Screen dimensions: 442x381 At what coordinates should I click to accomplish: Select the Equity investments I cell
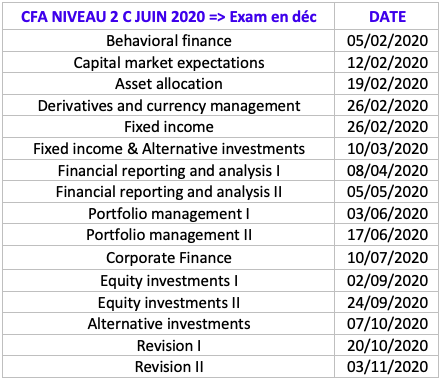pyautogui.click(x=168, y=281)
